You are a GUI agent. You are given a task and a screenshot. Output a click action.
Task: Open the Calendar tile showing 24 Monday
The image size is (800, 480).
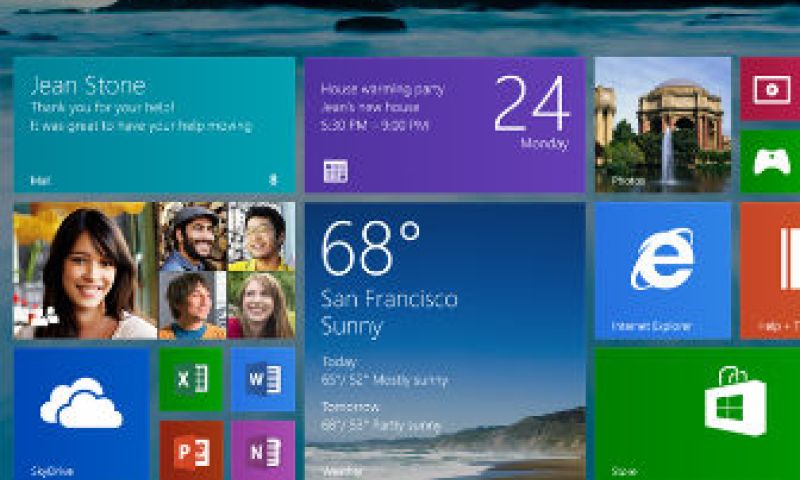point(445,125)
